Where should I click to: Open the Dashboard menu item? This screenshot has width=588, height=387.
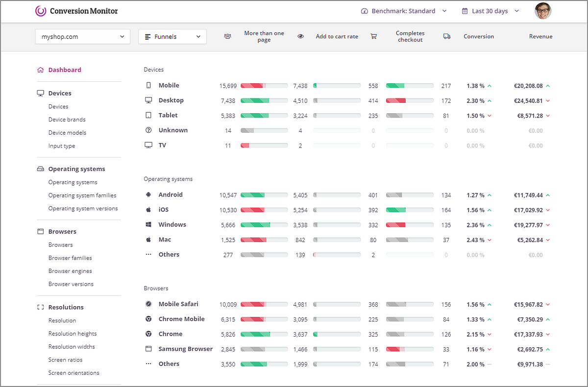pyautogui.click(x=65, y=70)
